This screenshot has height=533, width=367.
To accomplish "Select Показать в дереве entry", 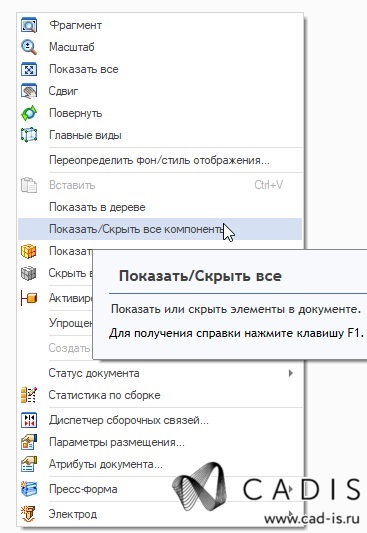I will click(160, 207).
